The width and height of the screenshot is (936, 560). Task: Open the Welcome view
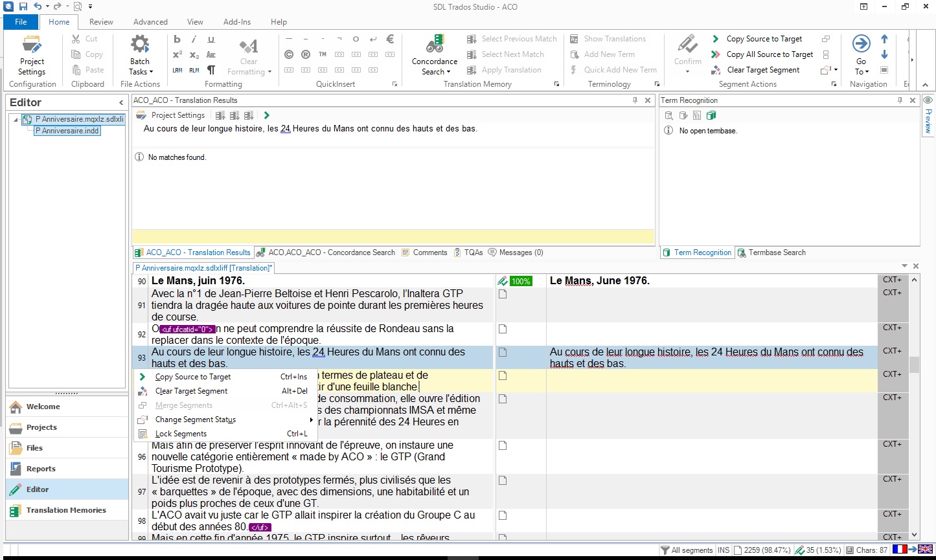(67, 407)
